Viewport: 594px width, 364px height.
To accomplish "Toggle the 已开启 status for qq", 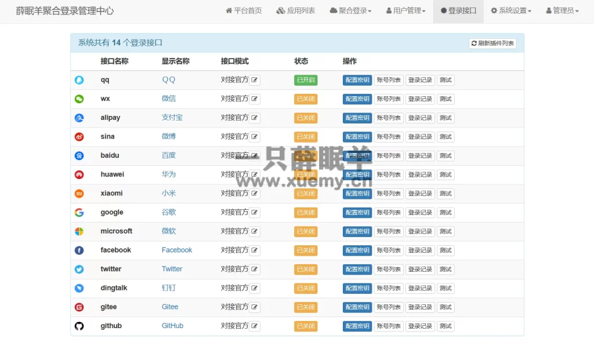I will (306, 80).
